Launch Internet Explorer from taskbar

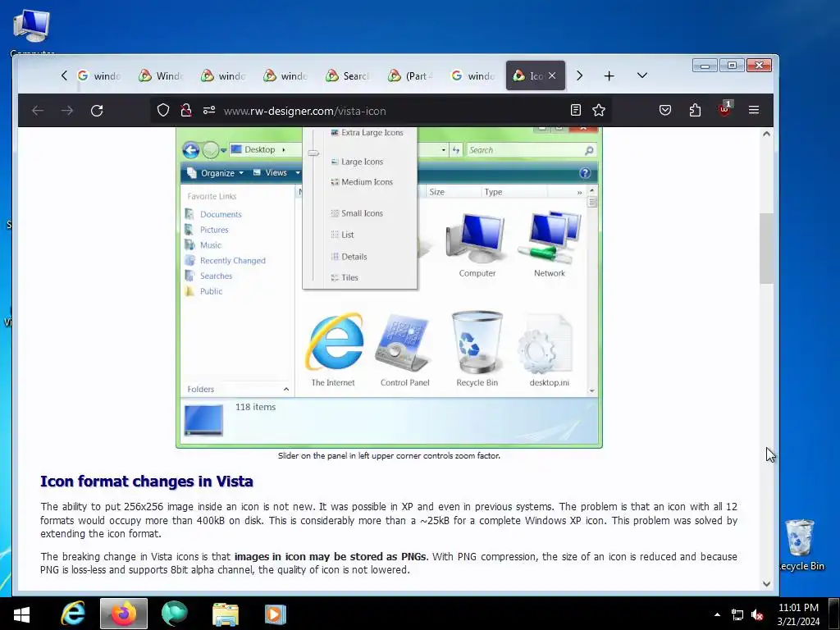(73, 614)
